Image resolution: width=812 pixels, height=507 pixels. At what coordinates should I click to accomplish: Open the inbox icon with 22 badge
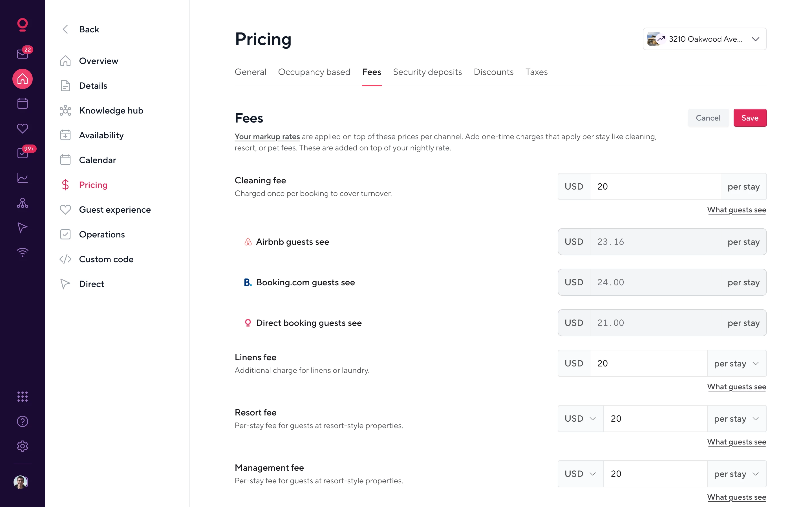[23, 54]
